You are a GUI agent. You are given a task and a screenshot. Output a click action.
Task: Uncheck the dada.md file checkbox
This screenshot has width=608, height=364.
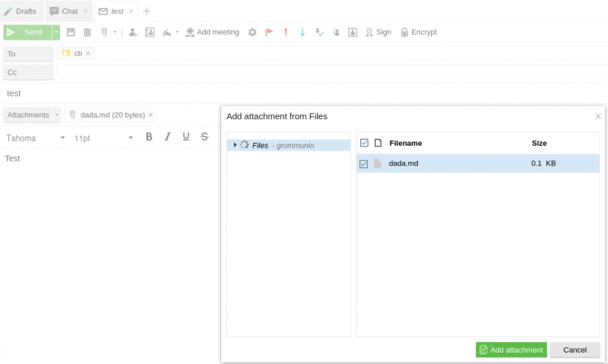coord(364,163)
